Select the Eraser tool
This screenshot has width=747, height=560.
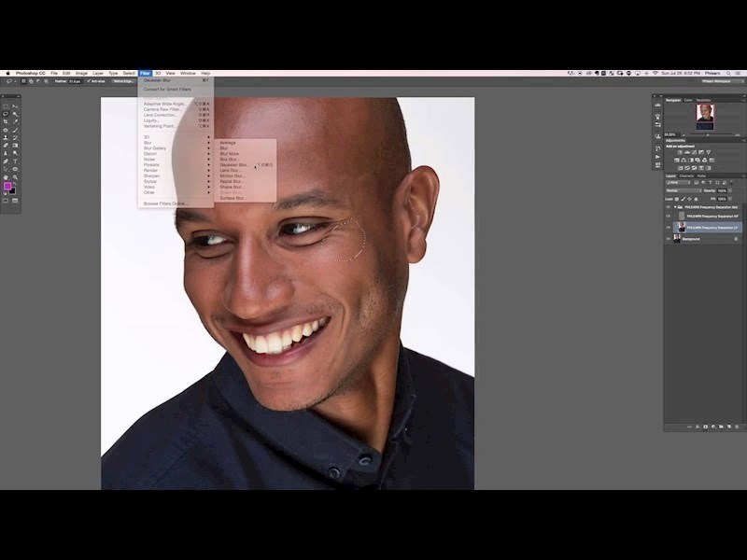tap(6, 146)
